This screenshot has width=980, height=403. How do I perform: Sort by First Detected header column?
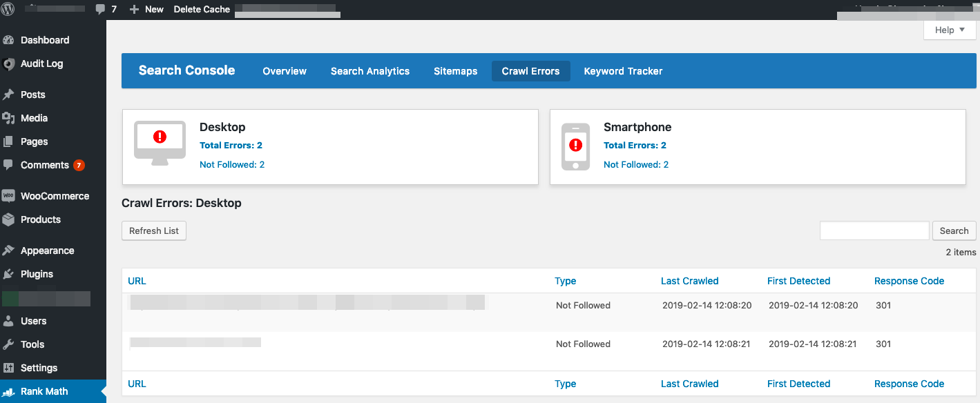click(798, 281)
